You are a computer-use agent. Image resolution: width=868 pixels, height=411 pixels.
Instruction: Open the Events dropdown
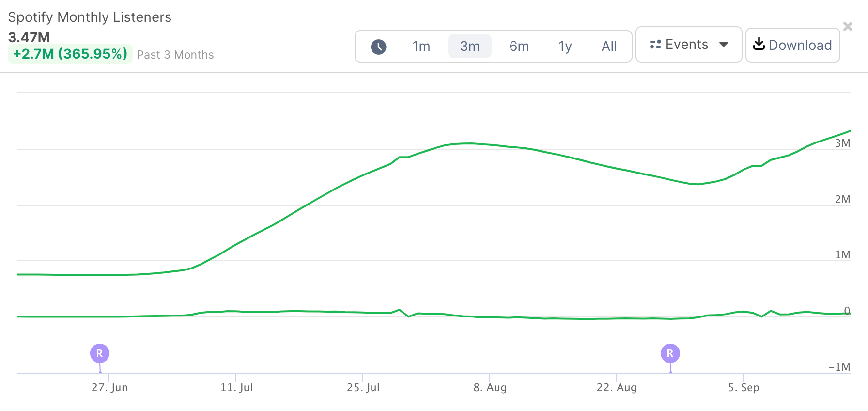coord(688,45)
